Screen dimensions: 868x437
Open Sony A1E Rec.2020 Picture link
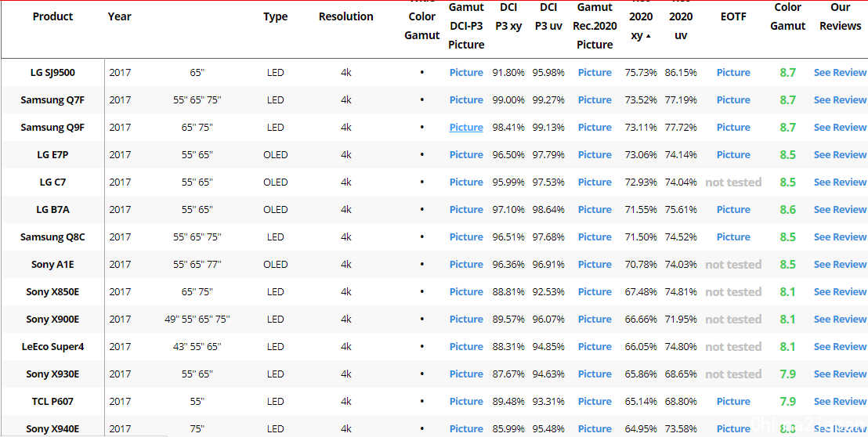click(595, 265)
